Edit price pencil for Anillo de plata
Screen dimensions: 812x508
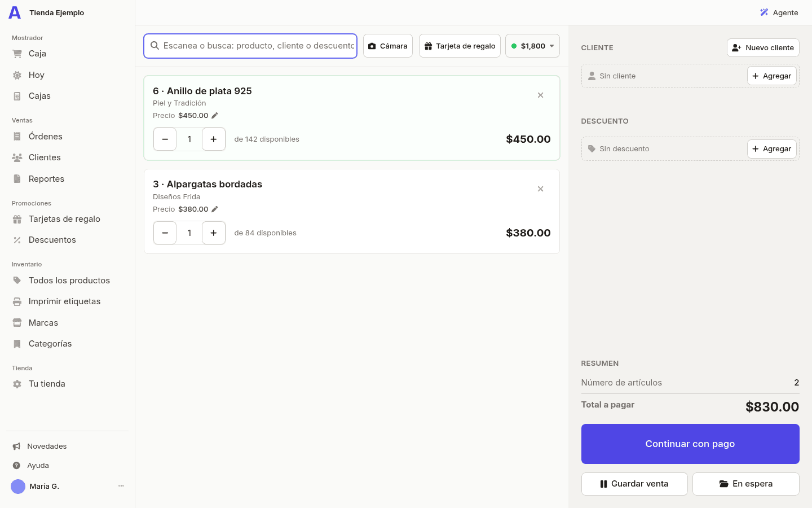coord(215,115)
